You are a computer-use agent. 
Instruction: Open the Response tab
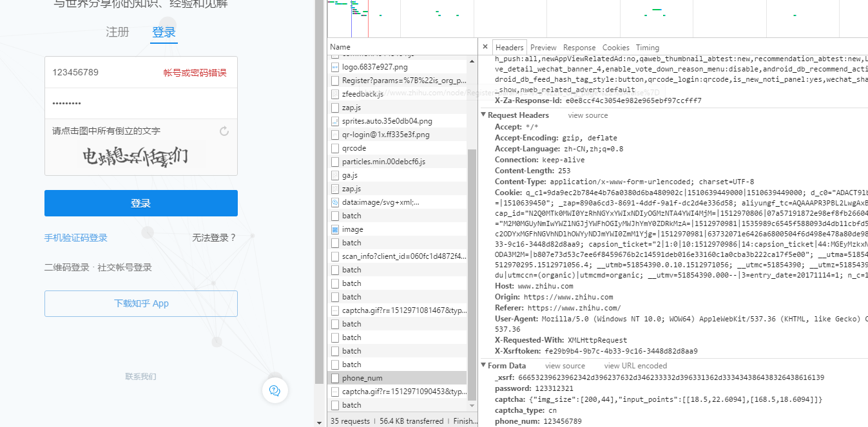tap(579, 48)
